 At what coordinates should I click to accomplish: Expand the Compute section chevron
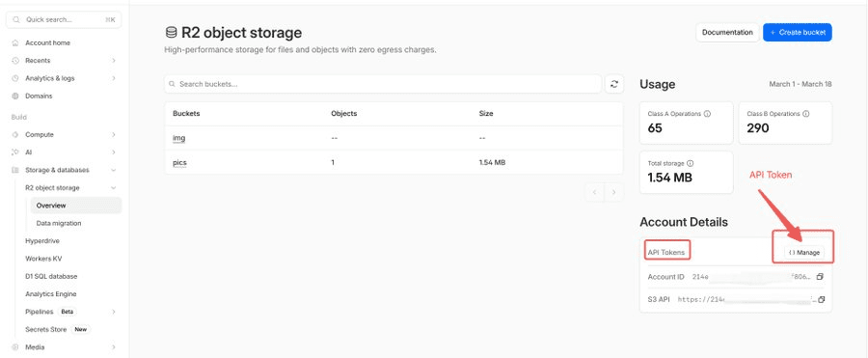[114, 135]
